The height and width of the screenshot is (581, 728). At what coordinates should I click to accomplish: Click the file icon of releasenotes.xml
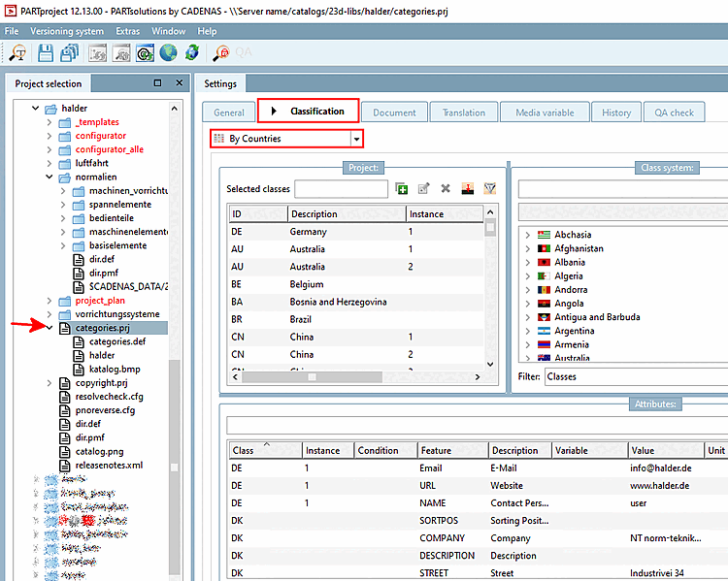(x=65, y=465)
